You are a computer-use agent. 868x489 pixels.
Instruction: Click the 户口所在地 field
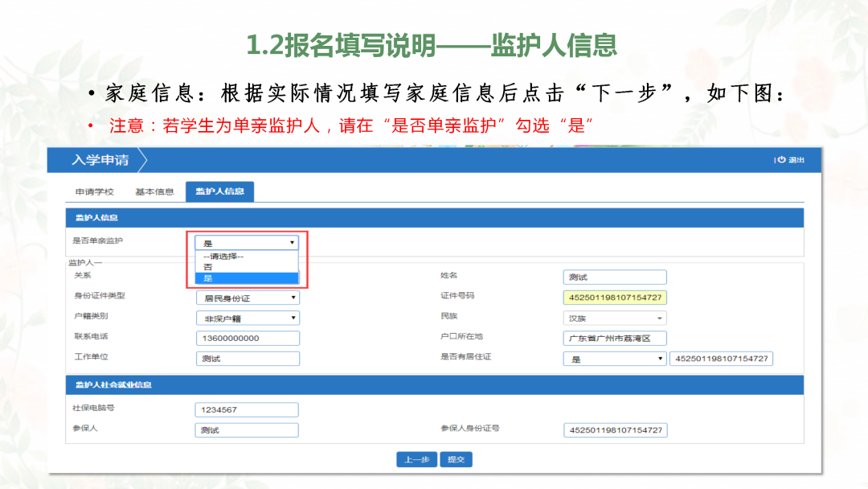point(615,338)
